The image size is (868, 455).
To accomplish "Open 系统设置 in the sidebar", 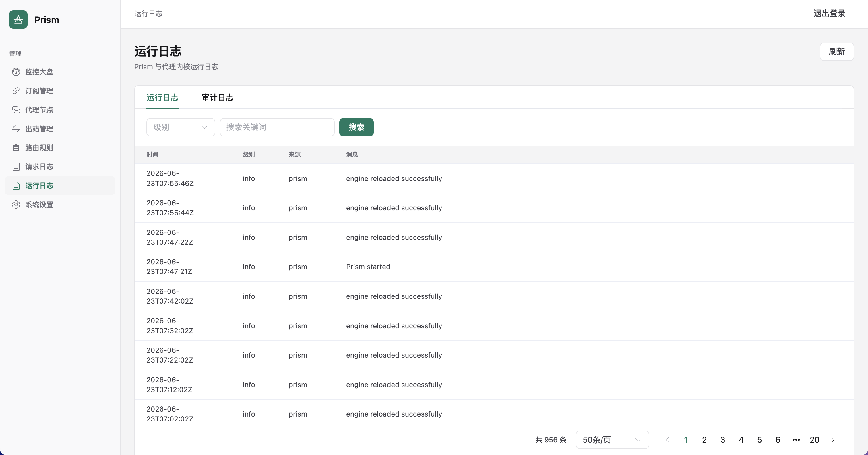I will (x=60, y=205).
